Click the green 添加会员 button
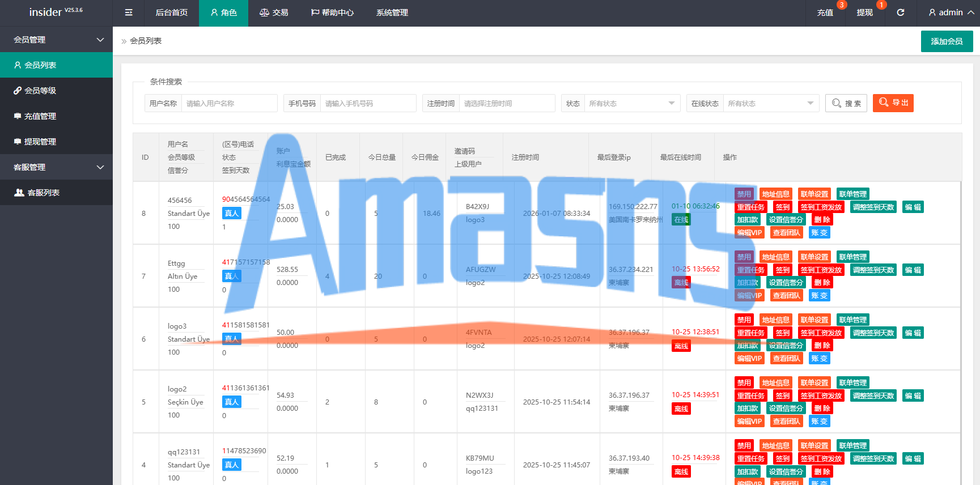The height and width of the screenshot is (485, 980). click(x=947, y=41)
